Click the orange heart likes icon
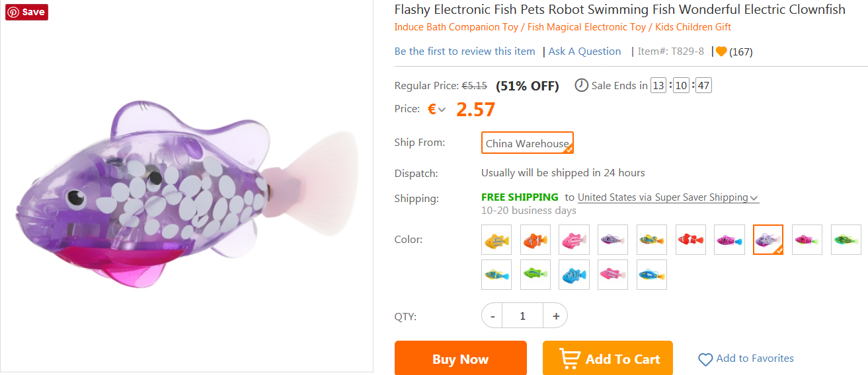The image size is (868, 375). [721, 51]
